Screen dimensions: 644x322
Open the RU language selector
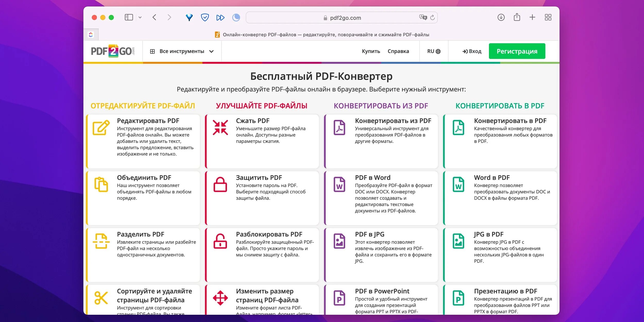tap(434, 51)
